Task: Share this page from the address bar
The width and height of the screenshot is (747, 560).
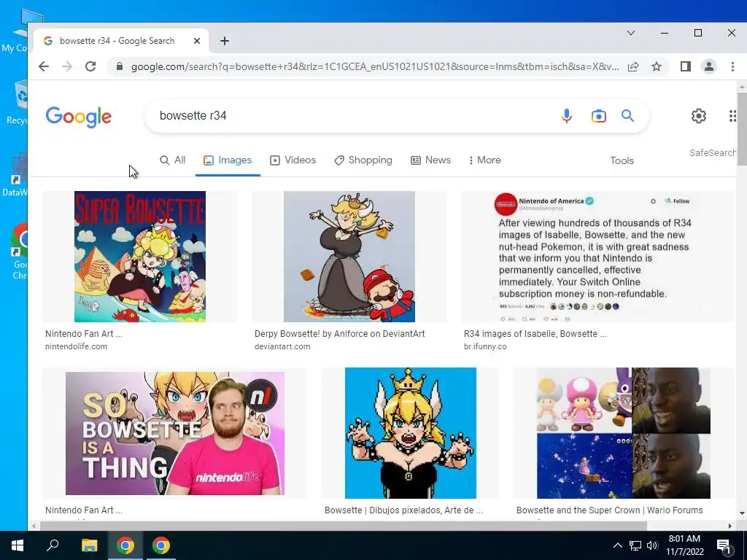Action: tap(633, 66)
